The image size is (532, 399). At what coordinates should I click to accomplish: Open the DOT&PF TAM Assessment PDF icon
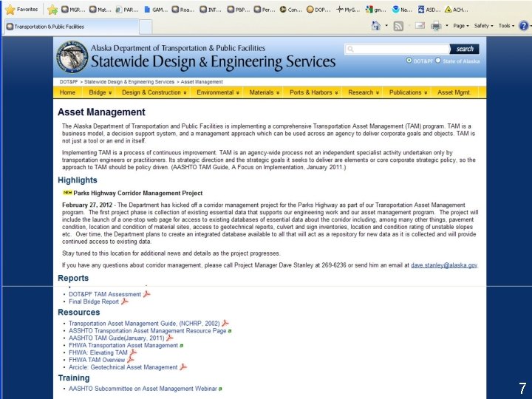pyautogui.click(x=146, y=294)
